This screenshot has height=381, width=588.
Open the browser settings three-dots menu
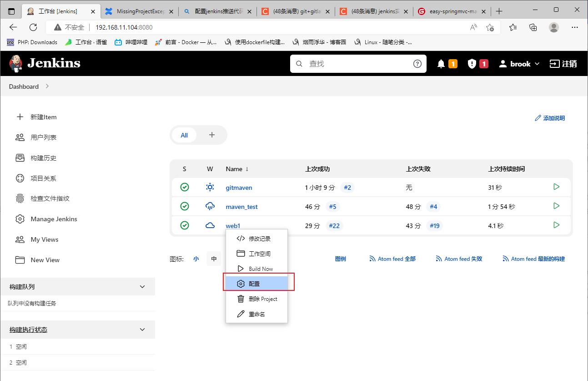[574, 27]
